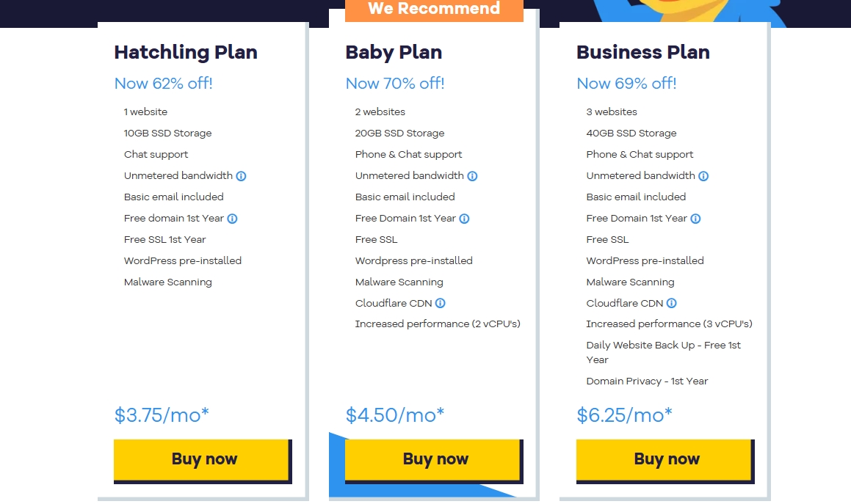Click Now 69% off text
Viewport: 851px width, 504px height.
coord(626,84)
